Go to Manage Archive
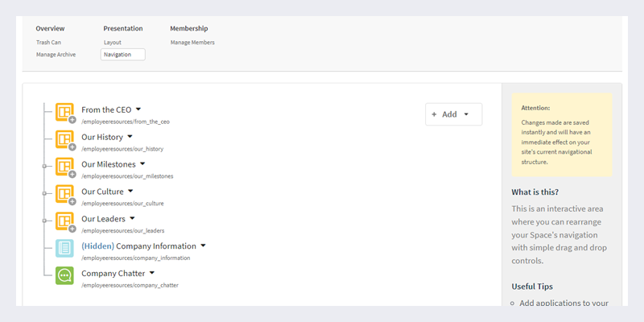The height and width of the screenshot is (322, 644). tap(55, 55)
